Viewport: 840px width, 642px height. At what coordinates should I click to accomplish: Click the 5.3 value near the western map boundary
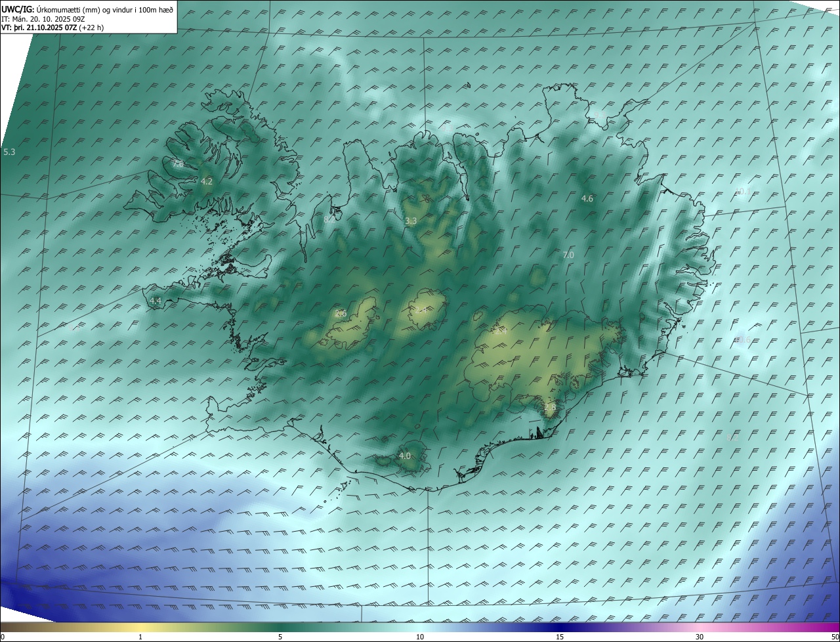tap(9, 152)
